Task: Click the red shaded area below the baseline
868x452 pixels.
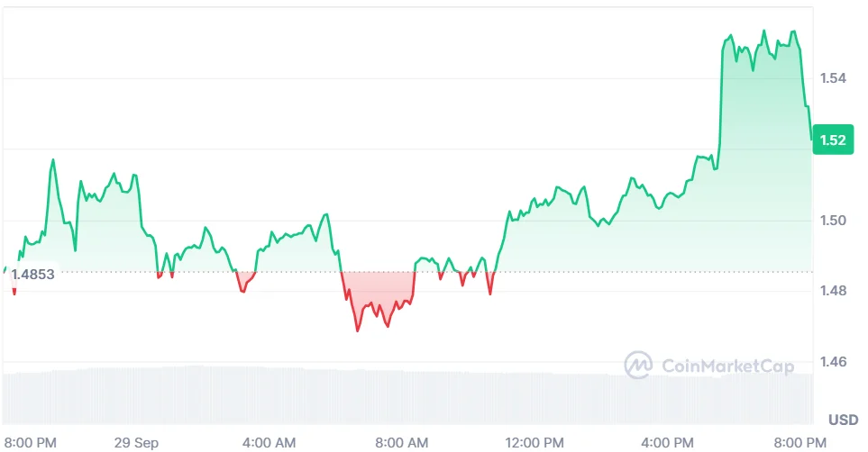Action: point(379,294)
